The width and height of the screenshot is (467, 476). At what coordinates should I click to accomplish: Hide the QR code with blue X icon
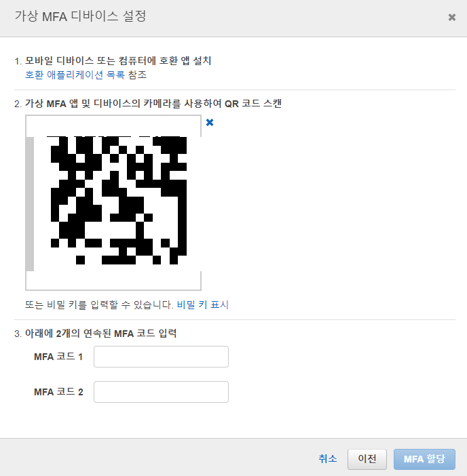(210, 122)
